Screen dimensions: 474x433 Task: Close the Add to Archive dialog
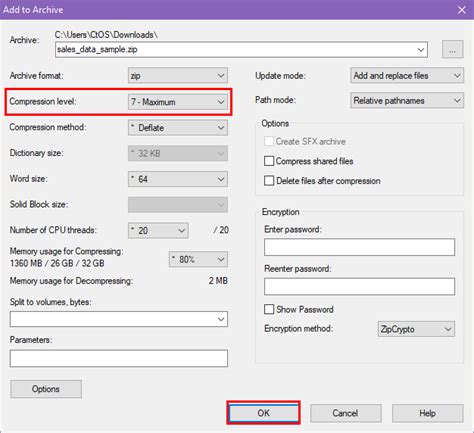click(462, 10)
